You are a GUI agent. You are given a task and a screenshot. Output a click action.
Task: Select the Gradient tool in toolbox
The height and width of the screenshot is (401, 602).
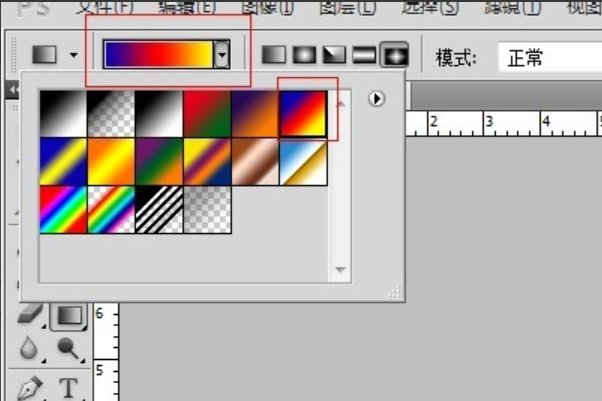coord(68,316)
